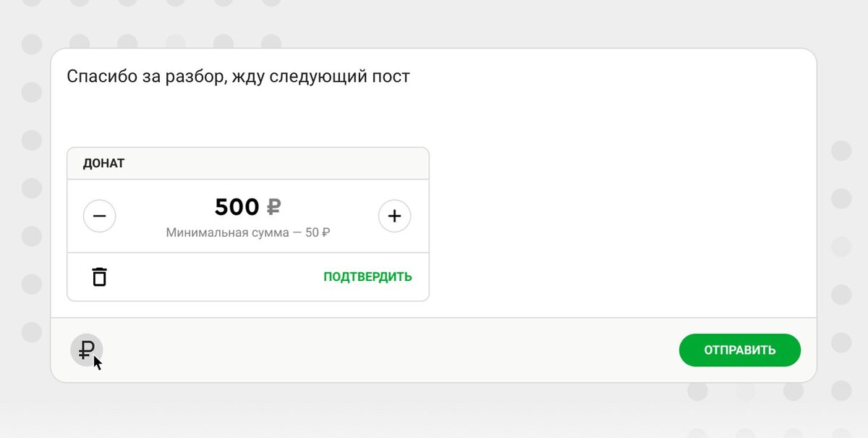Increase the donation amount one step
Viewport: 868px width, 438px height.
[394, 216]
